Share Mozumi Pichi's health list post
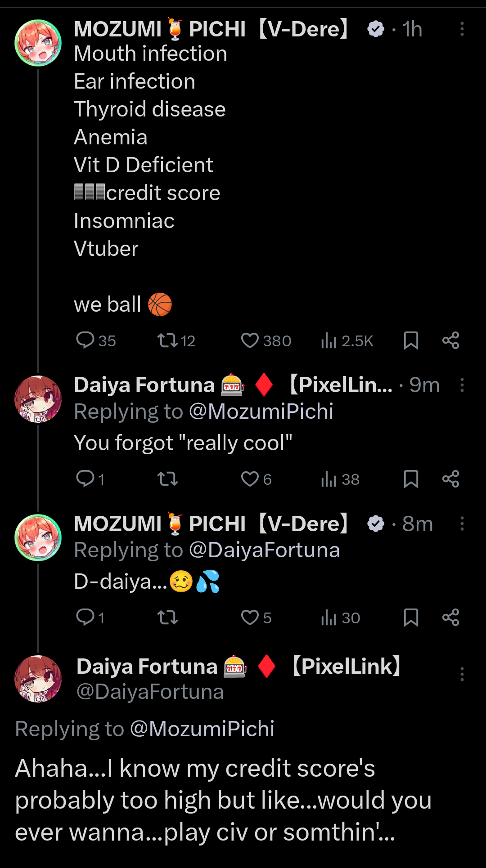The image size is (486, 868). point(450,340)
